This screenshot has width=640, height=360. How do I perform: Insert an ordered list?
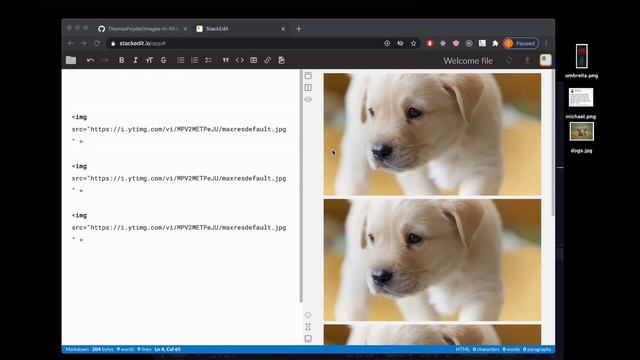(194, 60)
